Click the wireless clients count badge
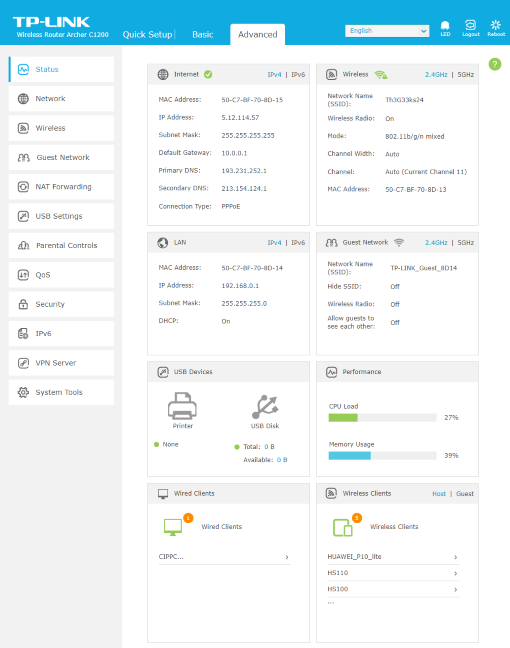 tap(357, 518)
